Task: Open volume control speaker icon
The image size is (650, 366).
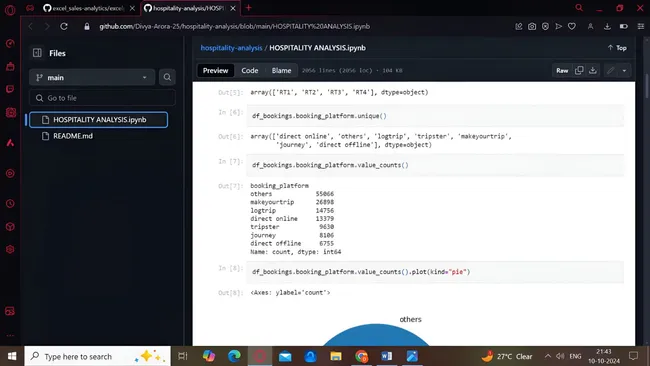Action: pos(560,356)
